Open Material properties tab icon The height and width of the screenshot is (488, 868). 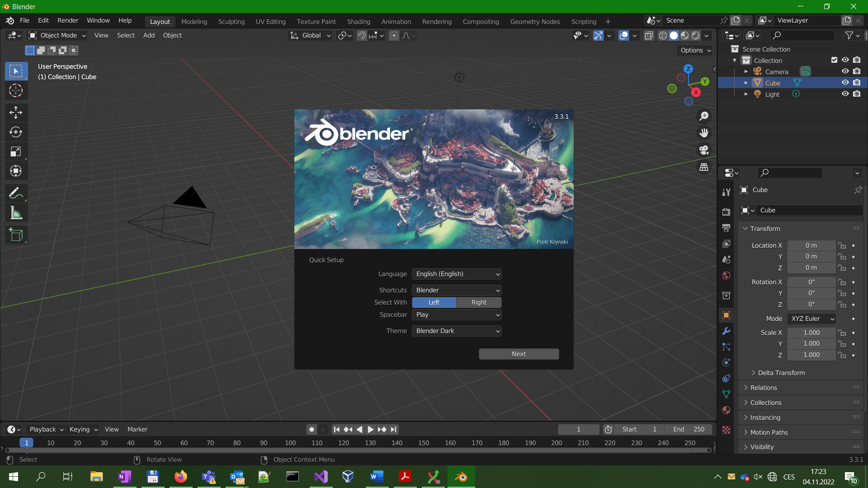pyautogui.click(x=726, y=410)
